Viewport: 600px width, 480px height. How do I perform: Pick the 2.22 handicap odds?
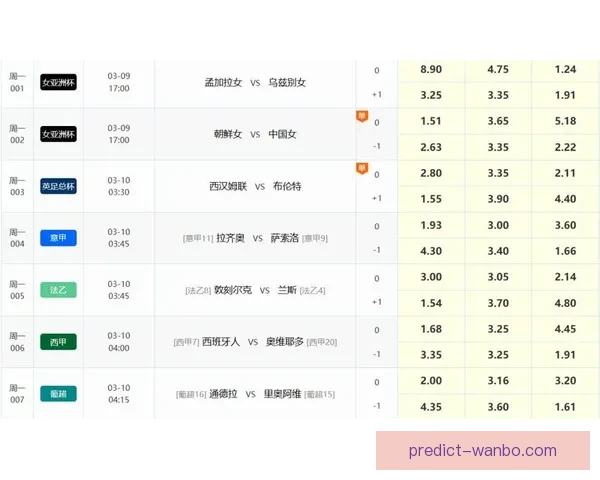click(565, 147)
